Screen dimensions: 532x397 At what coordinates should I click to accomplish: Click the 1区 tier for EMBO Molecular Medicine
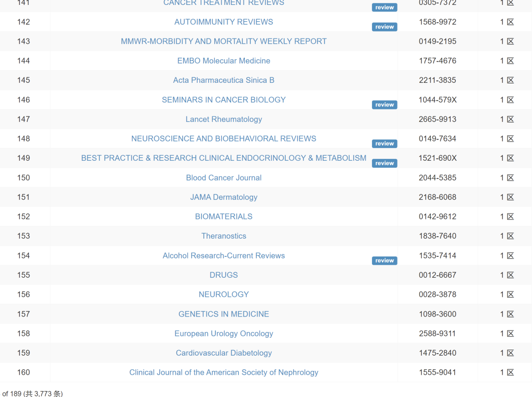click(x=507, y=61)
